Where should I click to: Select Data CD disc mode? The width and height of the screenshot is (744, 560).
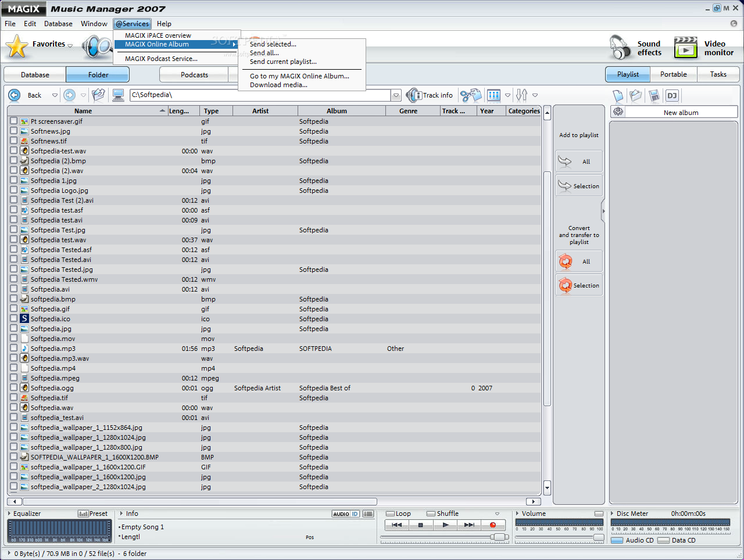pos(663,540)
